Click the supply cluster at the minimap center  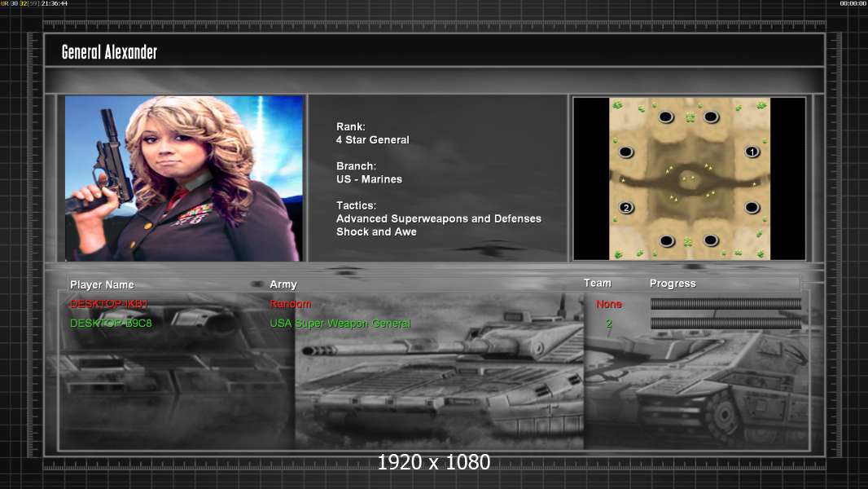pos(689,178)
